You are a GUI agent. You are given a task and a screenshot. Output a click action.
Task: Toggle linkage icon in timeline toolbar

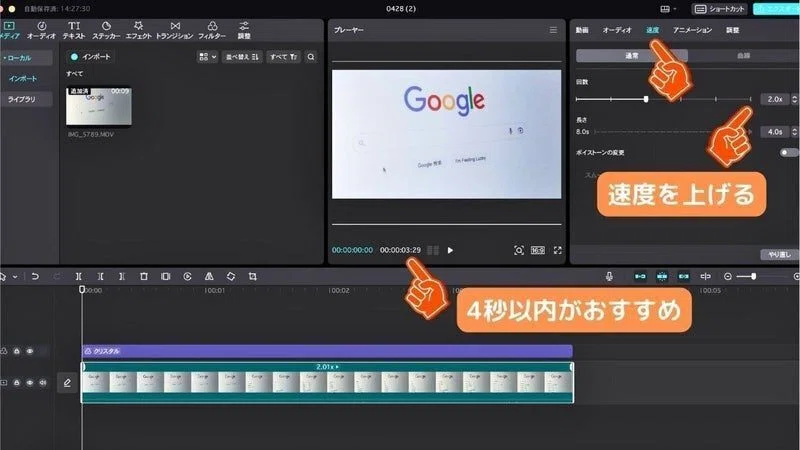(684, 276)
